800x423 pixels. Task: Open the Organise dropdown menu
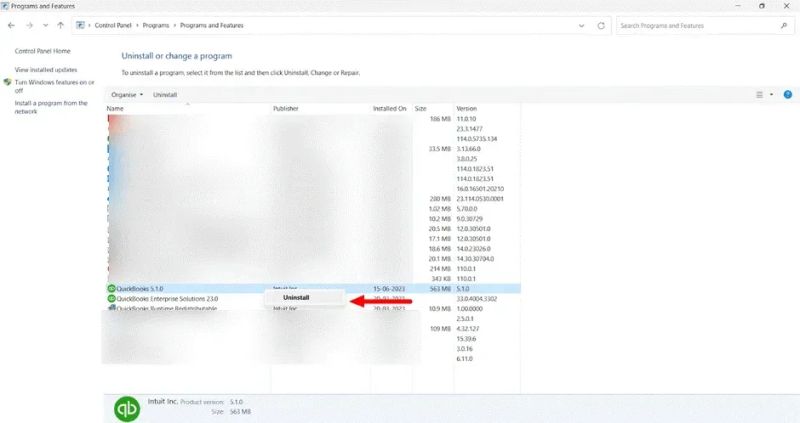127,95
